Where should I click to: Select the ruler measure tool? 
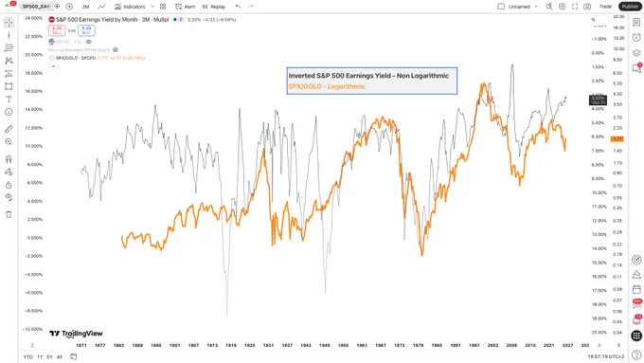point(9,129)
